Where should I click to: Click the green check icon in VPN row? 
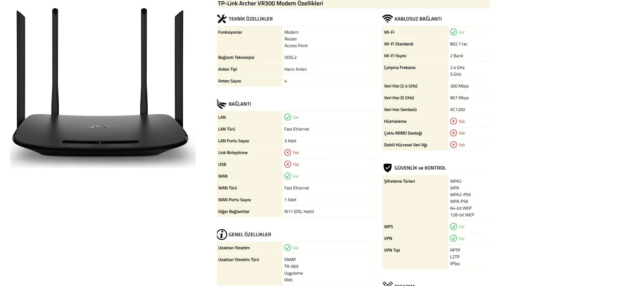point(454,238)
